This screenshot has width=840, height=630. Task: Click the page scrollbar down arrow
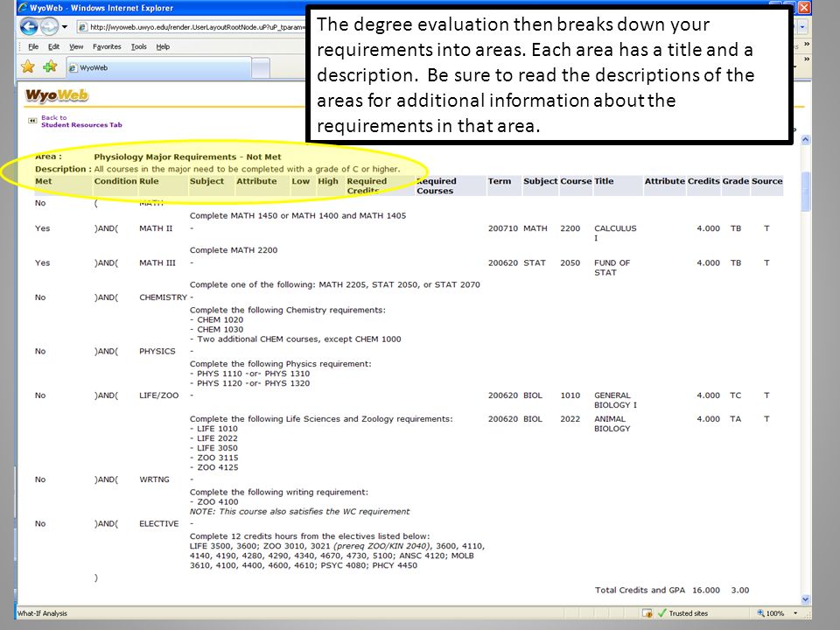(x=805, y=599)
